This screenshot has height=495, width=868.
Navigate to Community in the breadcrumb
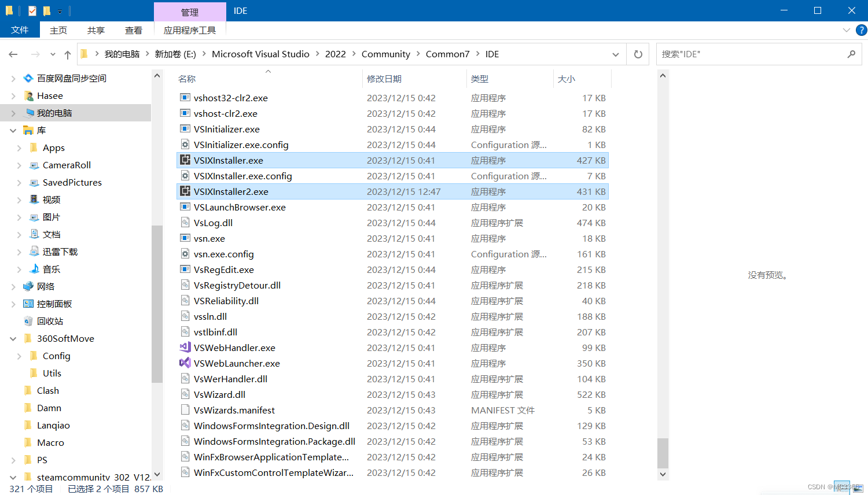point(386,54)
